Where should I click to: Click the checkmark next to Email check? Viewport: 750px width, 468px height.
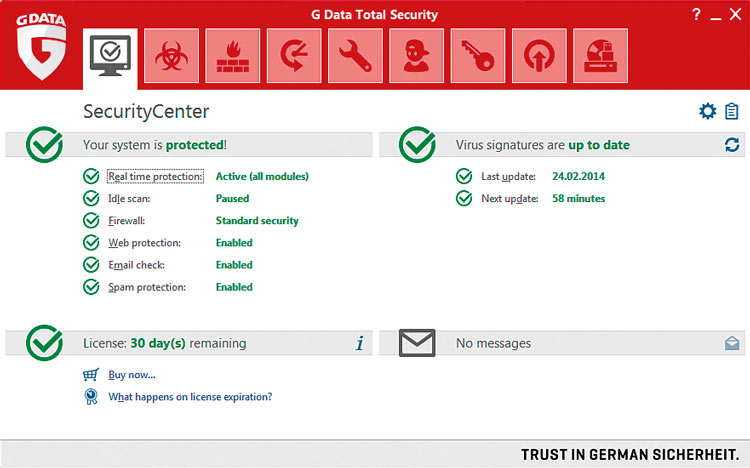(x=91, y=265)
